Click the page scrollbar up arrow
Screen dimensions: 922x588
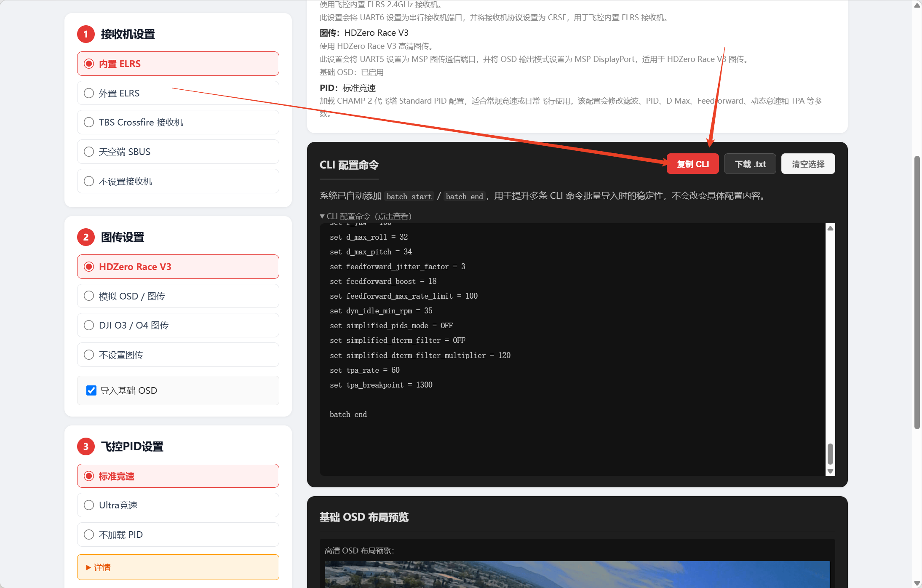pos(917,5)
